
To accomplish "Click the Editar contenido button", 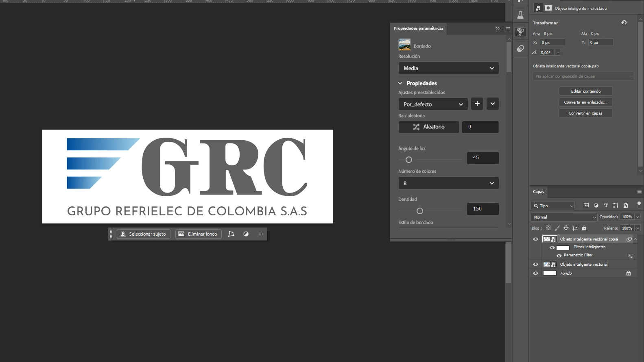I will point(585,91).
